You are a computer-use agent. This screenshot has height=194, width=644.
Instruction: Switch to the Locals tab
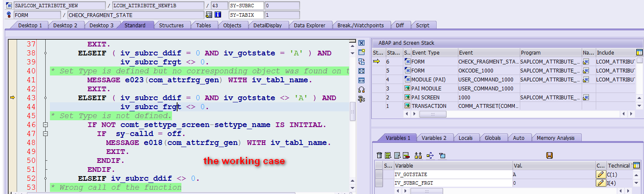click(466, 138)
